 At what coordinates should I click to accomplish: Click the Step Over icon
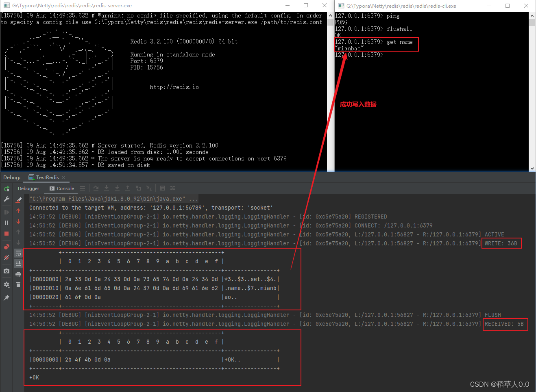tap(96, 188)
